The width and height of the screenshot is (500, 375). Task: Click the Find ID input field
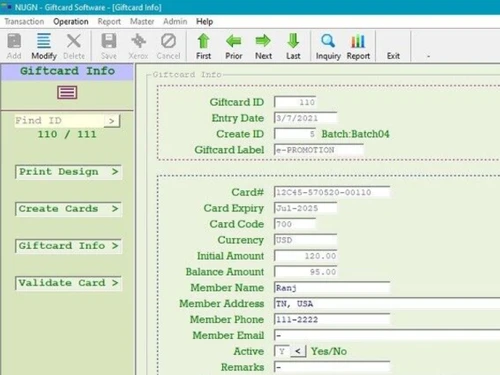coord(59,121)
